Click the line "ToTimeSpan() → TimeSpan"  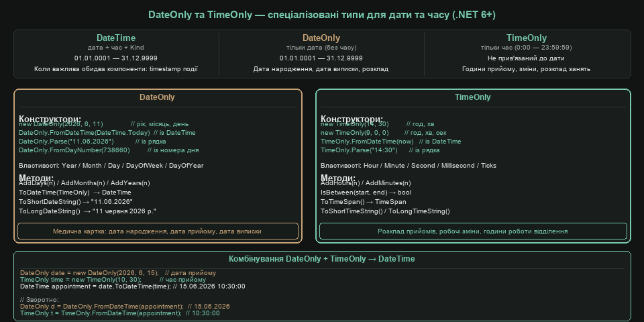pyautogui.click(x=364, y=202)
